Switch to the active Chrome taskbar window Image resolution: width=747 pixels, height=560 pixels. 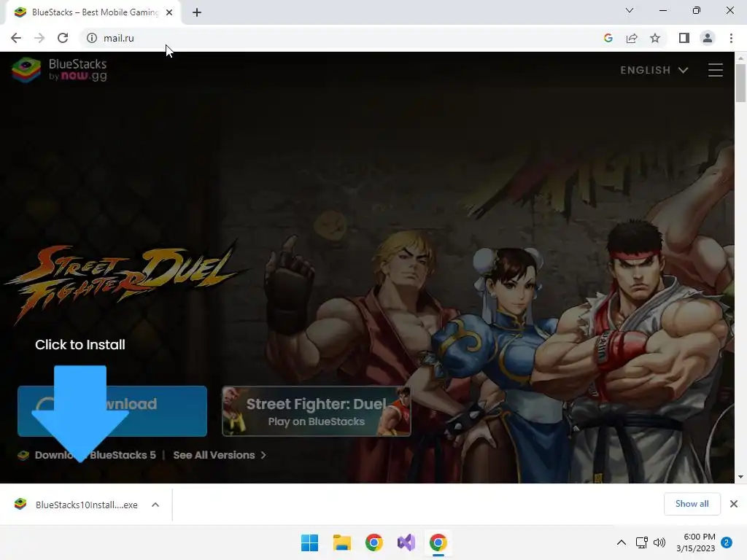click(x=438, y=542)
